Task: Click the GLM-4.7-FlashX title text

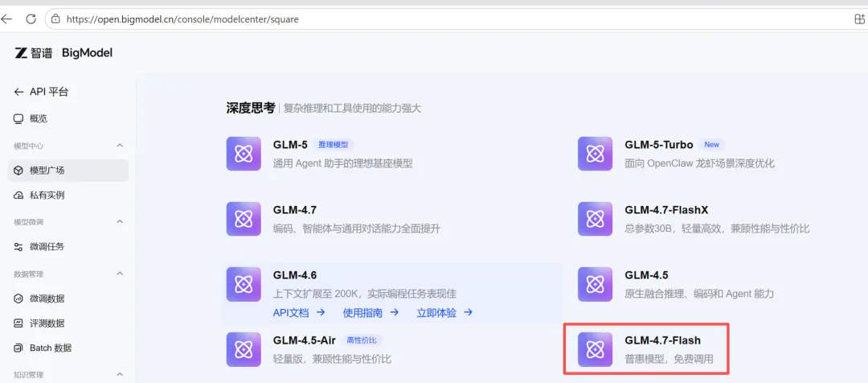Action: point(666,210)
